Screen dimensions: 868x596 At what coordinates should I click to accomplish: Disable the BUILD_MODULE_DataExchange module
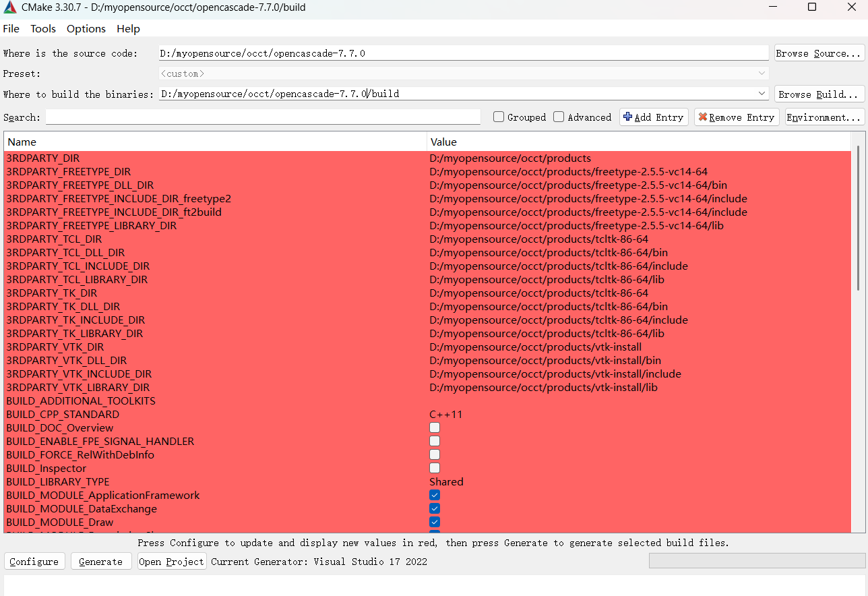coord(435,508)
